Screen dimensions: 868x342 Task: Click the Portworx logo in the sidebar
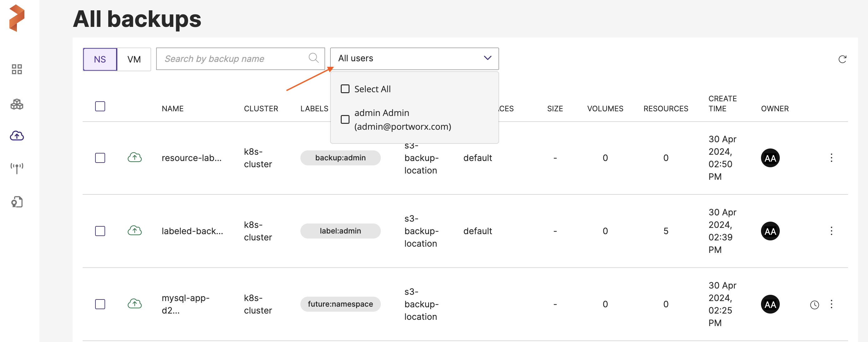click(17, 18)
